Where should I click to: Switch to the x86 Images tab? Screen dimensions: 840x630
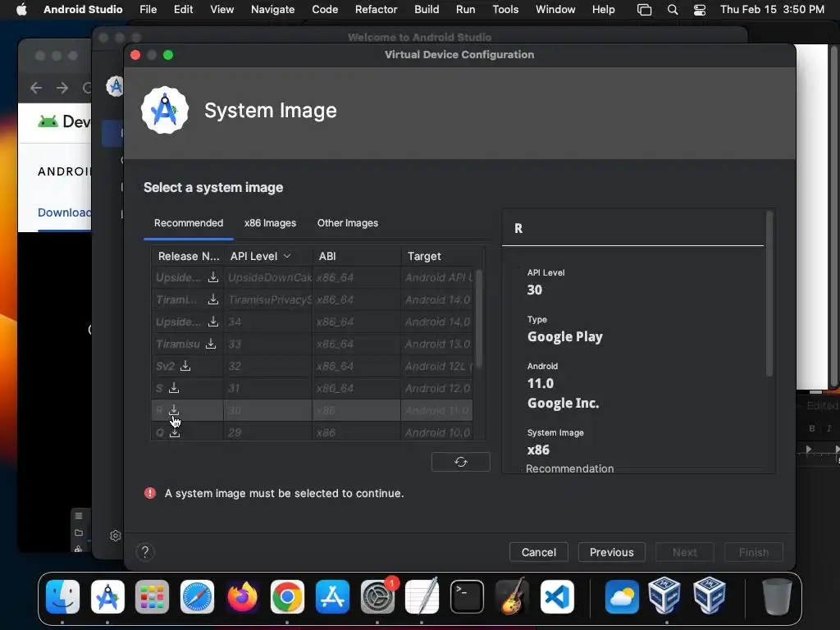(x=270, y=223)
